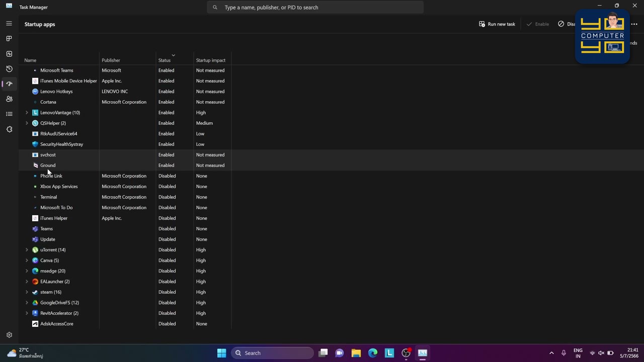Image resolution: width=644 pixels, height=362 pixels.
Task: Click the taskbar Search box
Action: point(273,353)
